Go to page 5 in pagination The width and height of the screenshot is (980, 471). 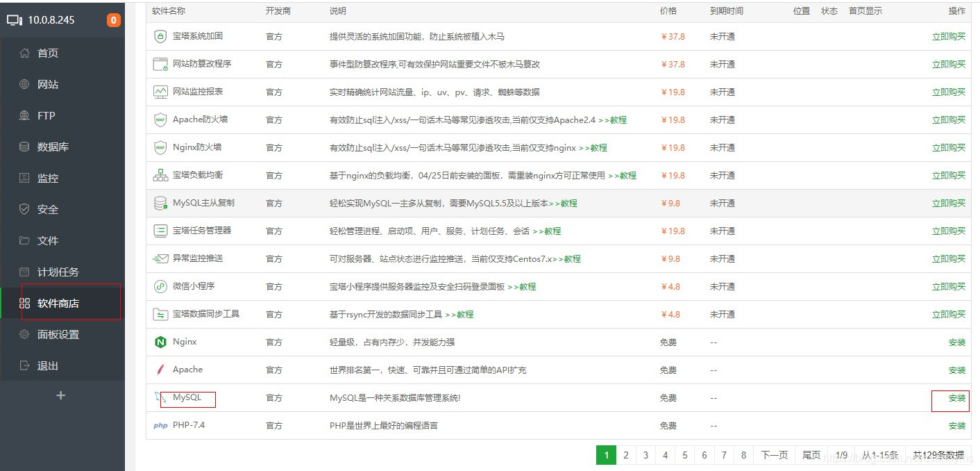684,455
